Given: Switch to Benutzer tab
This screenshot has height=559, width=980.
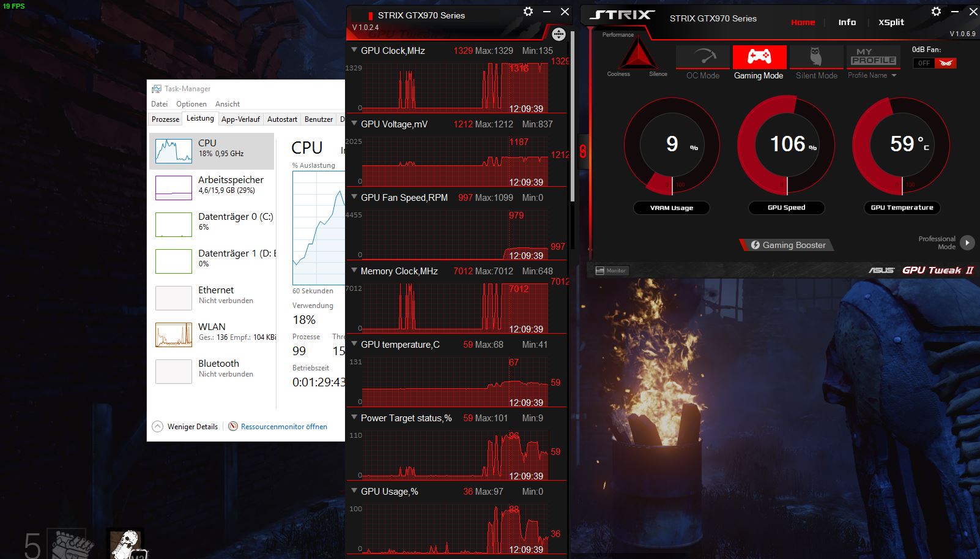Looking at the screenshot, I should 319,119.
